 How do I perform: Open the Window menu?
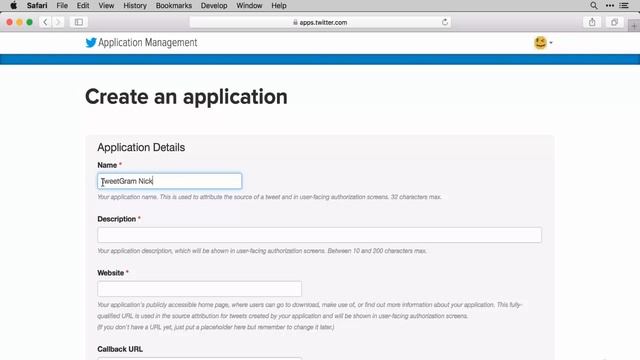pos(249,6)
